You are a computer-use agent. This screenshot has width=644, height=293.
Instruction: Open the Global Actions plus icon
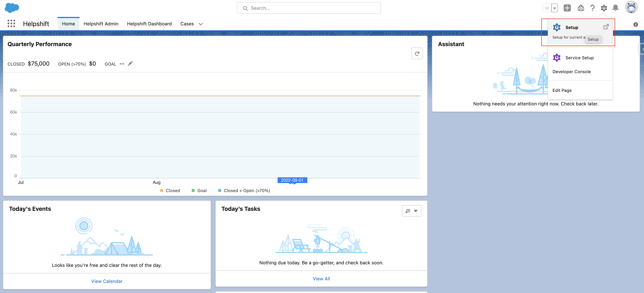[x=567, y=8]
